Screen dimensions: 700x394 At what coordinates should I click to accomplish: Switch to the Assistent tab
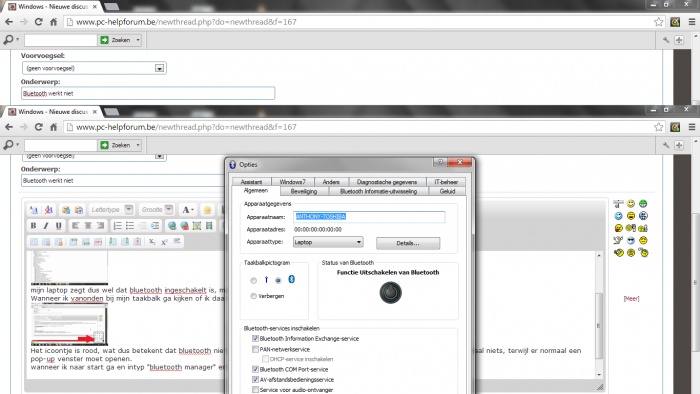point(251,182)
